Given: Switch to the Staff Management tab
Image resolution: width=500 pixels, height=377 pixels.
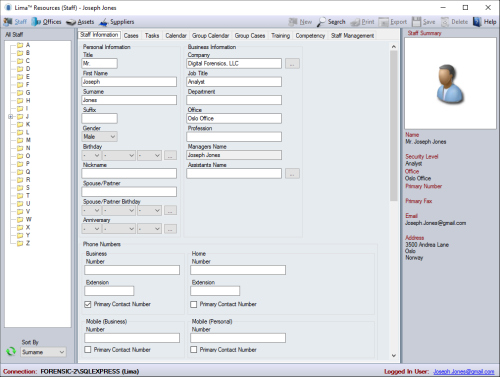Looking at the screenshot, I should click(x=352, y=36).
